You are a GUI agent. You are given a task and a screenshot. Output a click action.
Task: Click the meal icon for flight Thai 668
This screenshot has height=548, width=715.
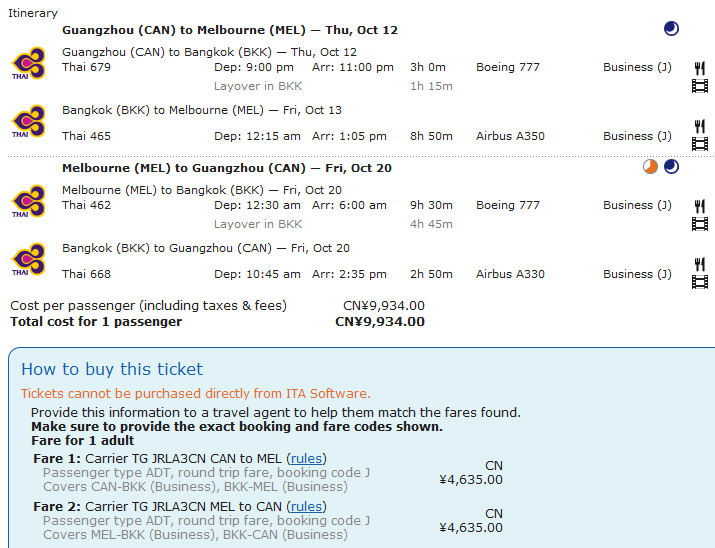pos(700,264)
